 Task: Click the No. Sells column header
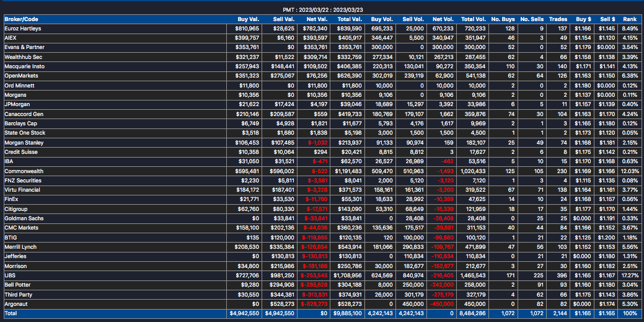click(532, 19)
